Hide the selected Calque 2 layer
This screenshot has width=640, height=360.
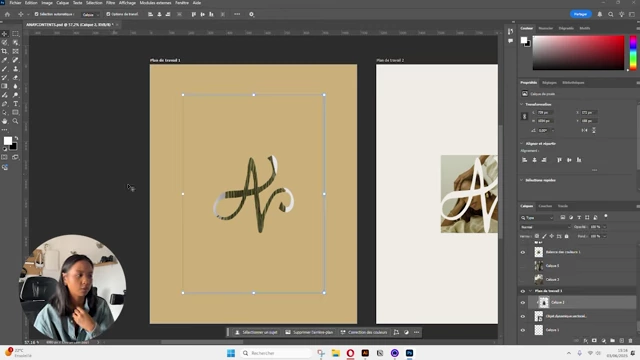522,302
